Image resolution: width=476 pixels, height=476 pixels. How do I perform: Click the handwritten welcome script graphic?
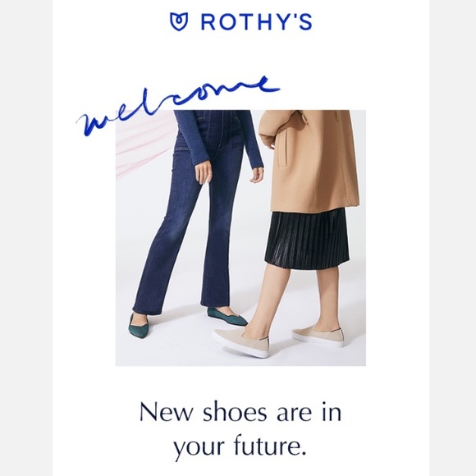click(x=177, y=105)
